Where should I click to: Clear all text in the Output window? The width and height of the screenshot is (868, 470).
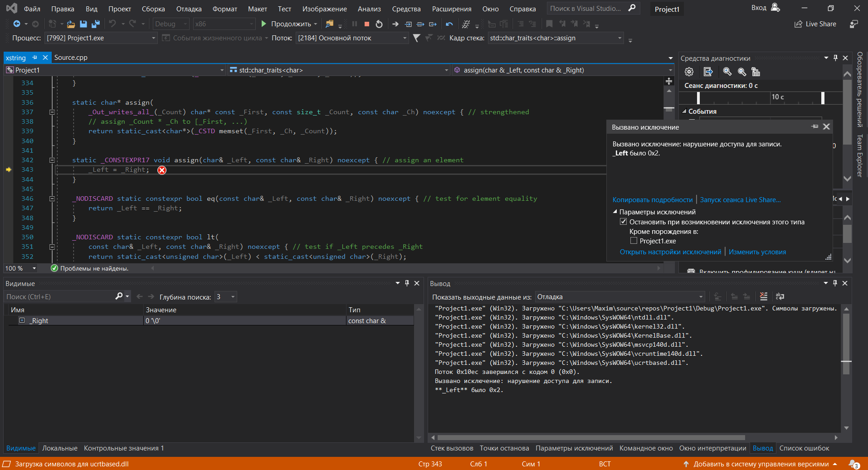pos(764,296)
